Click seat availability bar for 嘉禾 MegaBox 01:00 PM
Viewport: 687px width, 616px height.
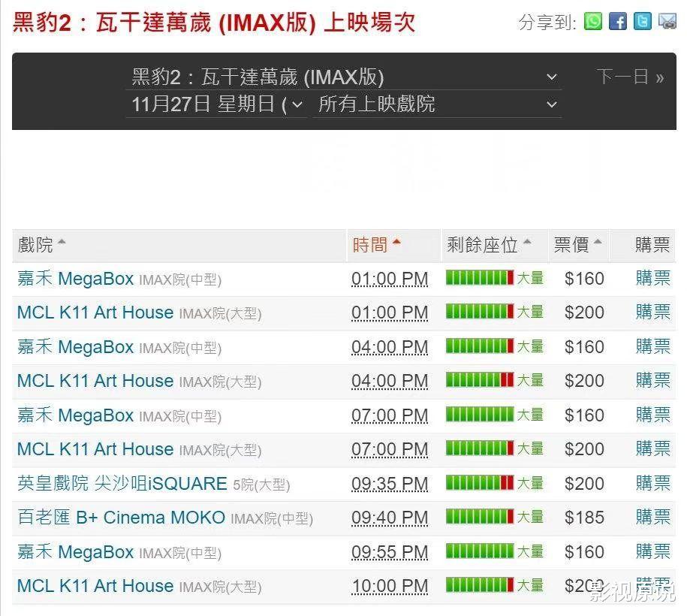[x=480, y=277]
